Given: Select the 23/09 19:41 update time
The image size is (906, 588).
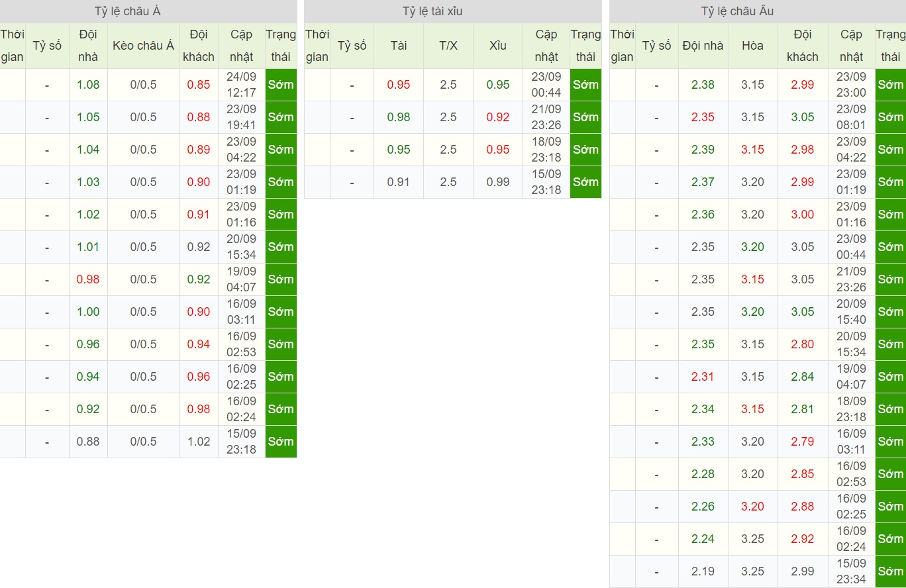Looking at the screenshot, I should (x=242, y=117).
